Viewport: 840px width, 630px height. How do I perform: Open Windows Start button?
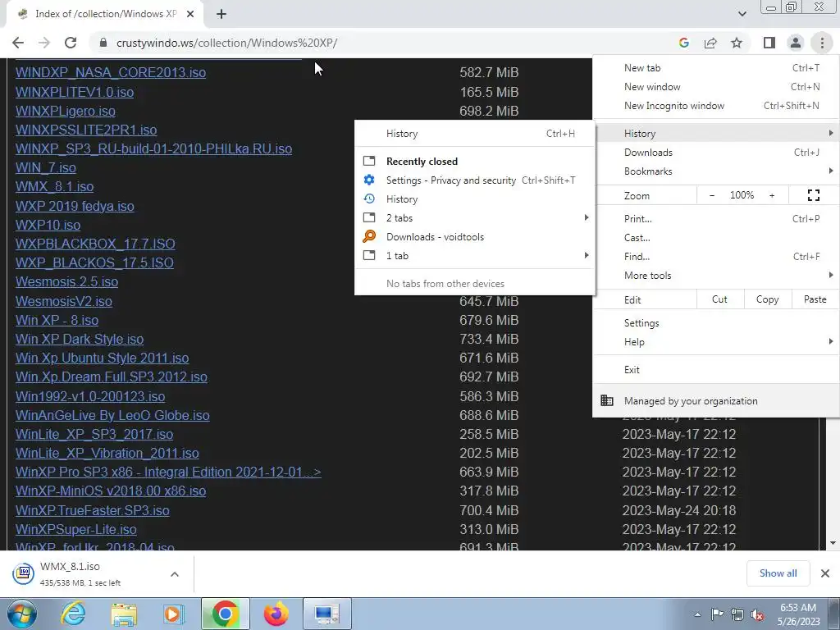pos(21,614)
